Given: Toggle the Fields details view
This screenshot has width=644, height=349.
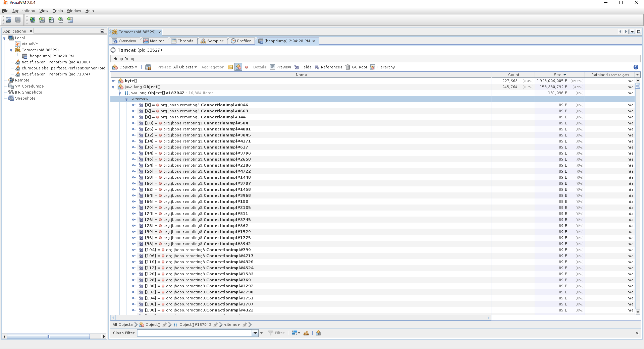Looking at the screenshot, I should coord(303,67).
